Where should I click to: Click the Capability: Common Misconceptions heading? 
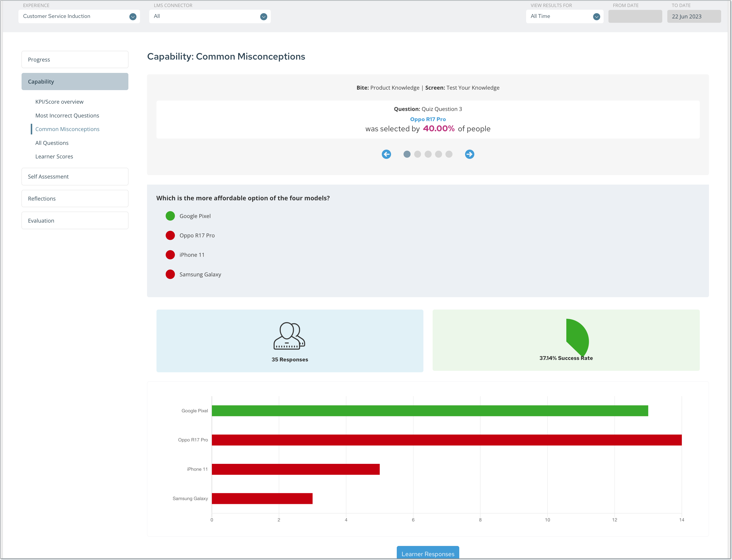tap(226, 56)
